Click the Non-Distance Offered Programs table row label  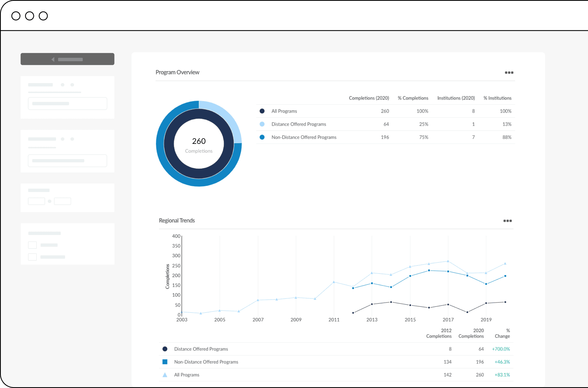pos(304,137)
